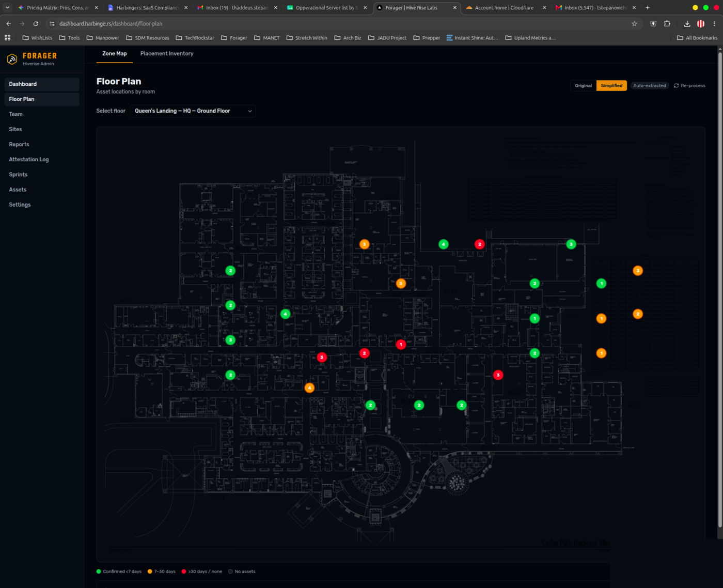Open the TechRockstar bookmark folder

pyautogui.click(x=195, y=38)
